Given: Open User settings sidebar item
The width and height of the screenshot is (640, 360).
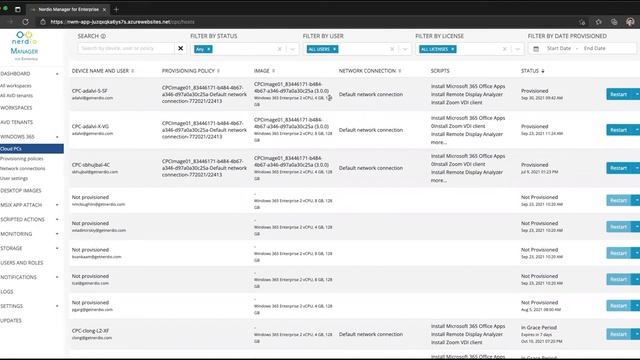Looking at the screenshot, I should point(14,178).
